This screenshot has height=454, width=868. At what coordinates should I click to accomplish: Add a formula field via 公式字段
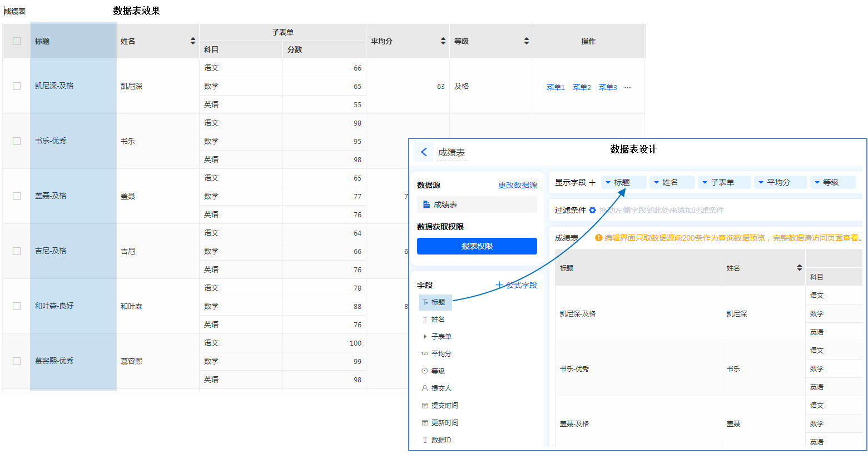point(517,285)
